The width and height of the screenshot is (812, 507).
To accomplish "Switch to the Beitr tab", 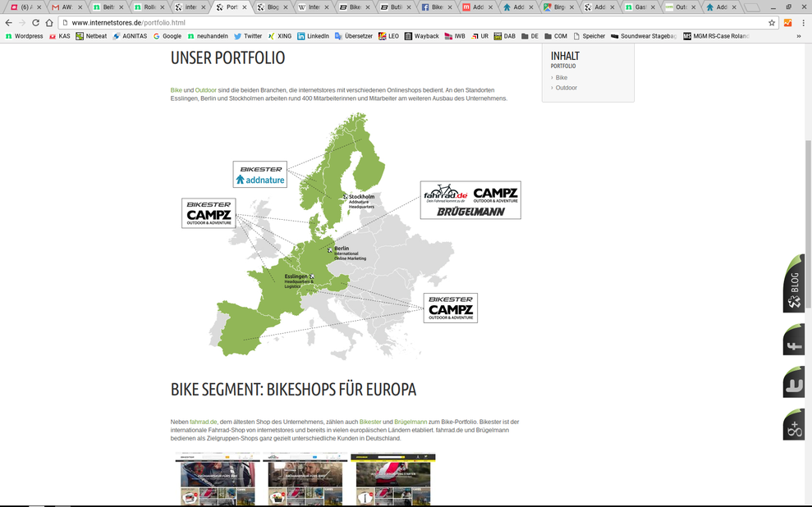I will pos(108,7).
